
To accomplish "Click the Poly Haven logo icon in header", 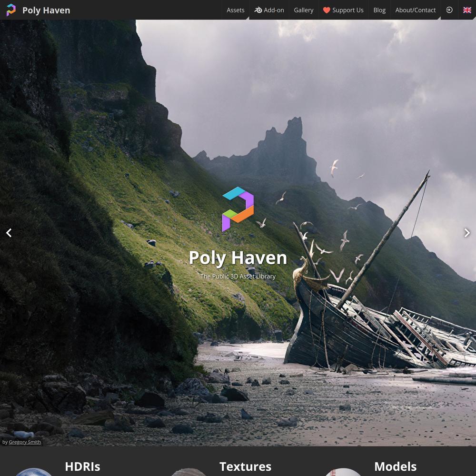I will [11, 10].
